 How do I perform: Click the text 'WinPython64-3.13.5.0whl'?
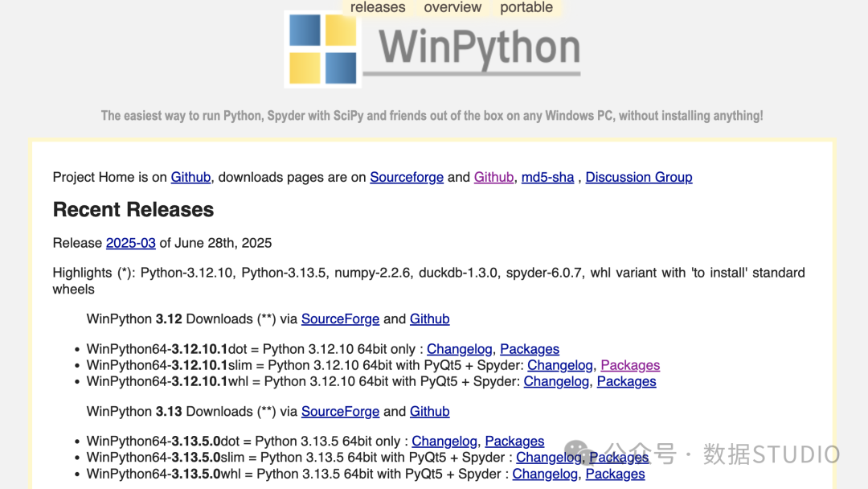162,474
